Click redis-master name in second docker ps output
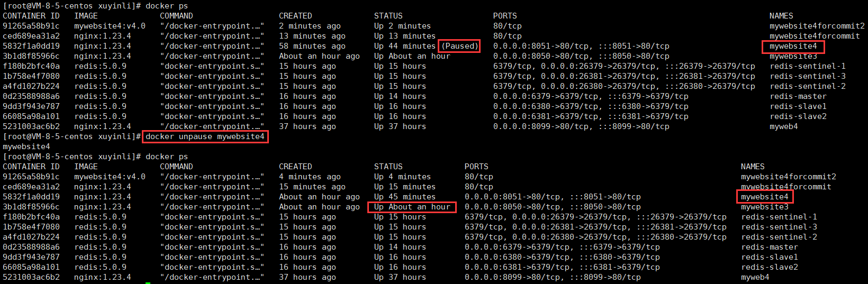Image resolution: width=868 pixels, height=284 pixels. coord(770,247)
